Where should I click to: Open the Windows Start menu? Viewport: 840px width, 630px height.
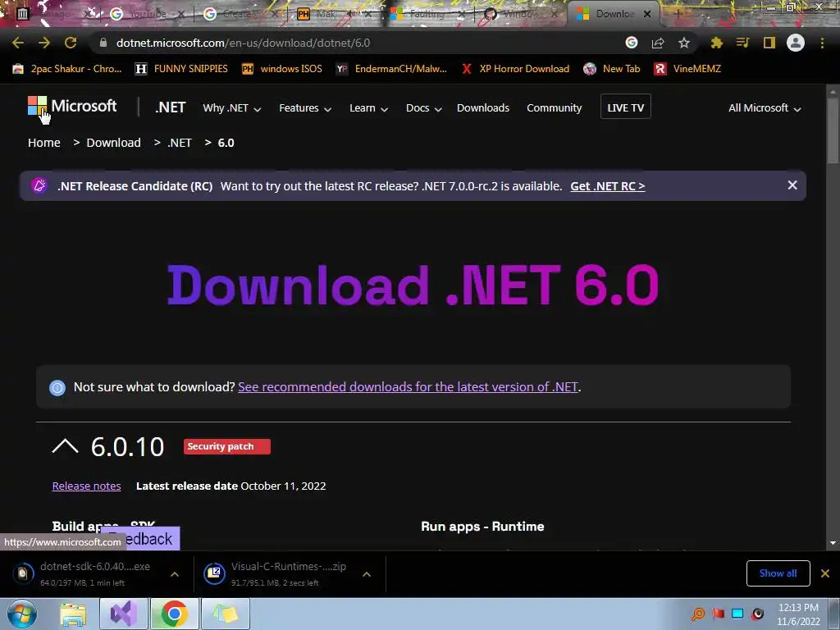pyautogui.click(x=21, y=614)
